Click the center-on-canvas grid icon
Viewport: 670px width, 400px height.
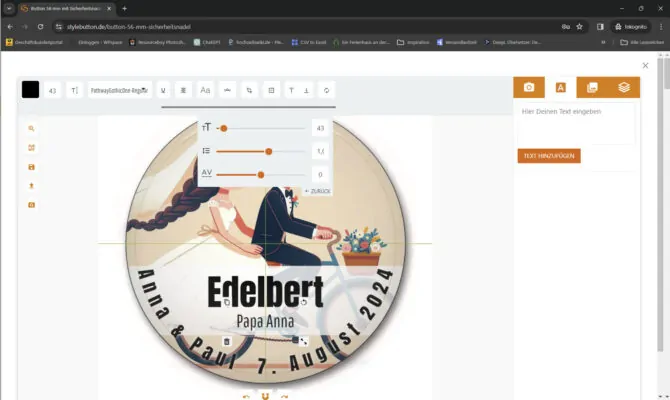[271, 91]
